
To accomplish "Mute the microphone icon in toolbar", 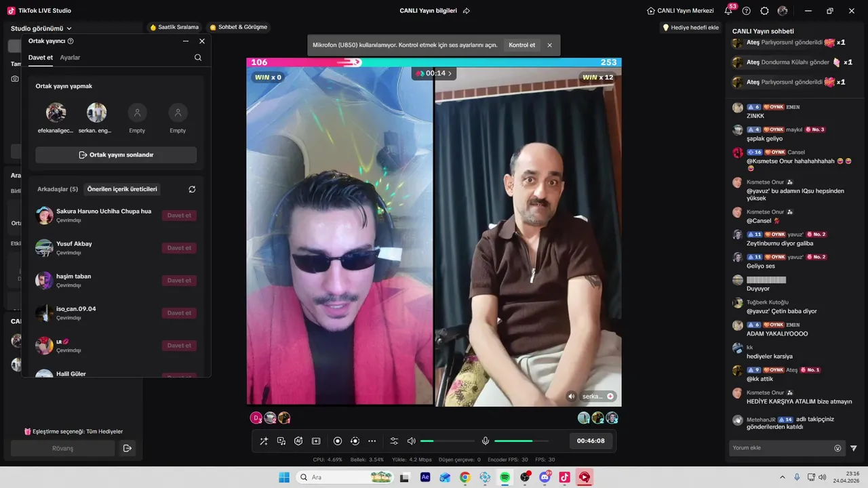I will click(486, 441).
